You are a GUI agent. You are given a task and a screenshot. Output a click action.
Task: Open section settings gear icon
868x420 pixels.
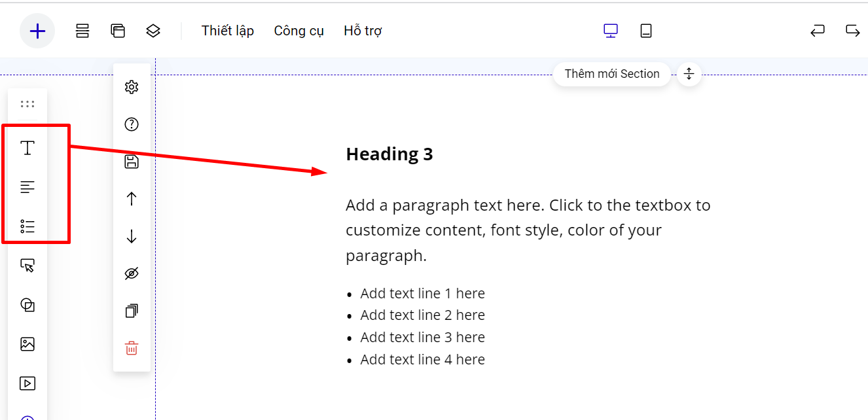(132, 87)
